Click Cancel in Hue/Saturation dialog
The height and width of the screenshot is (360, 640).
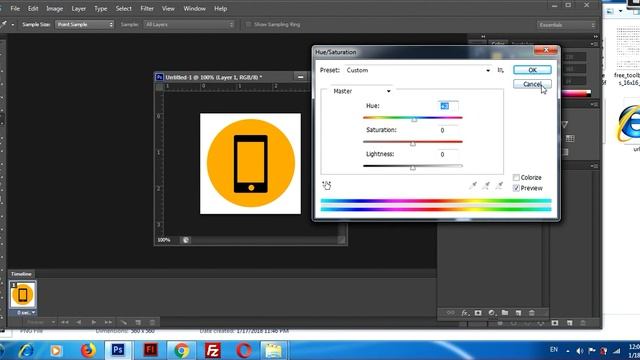tap(532, 84)
